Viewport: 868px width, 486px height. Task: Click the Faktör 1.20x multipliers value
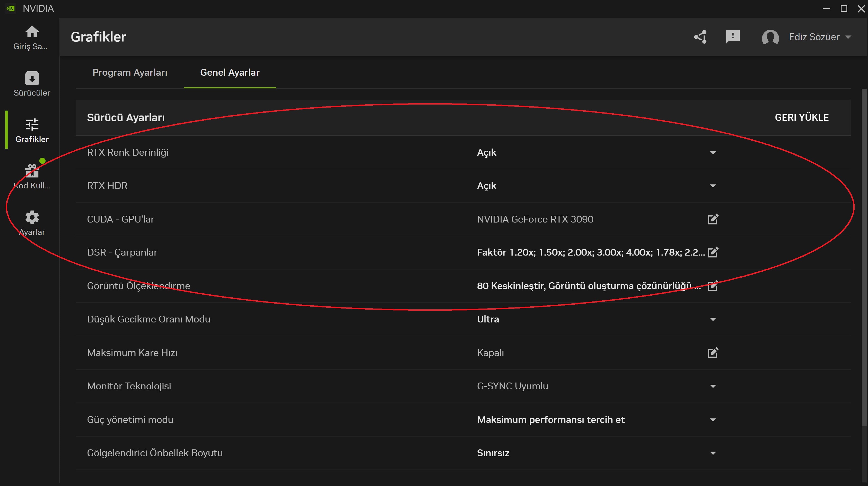[591, 252]
